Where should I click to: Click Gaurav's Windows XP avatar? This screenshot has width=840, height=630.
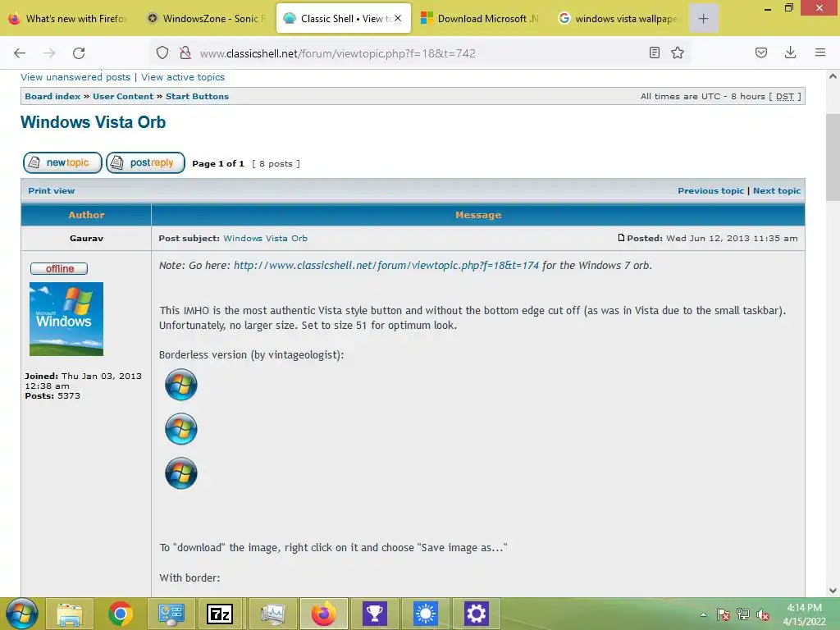pos(66,319)
